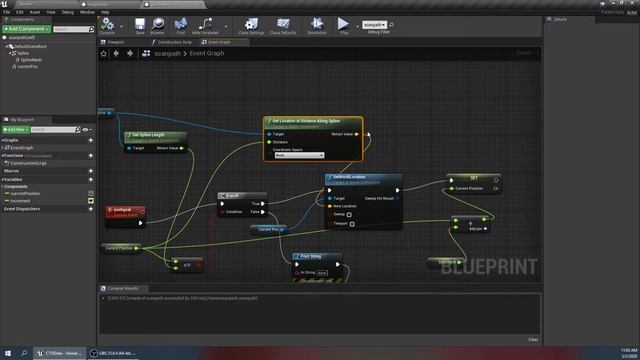
Task: Open Hide Unrelated options dropdown arrow
Action: tap(226, 27)
